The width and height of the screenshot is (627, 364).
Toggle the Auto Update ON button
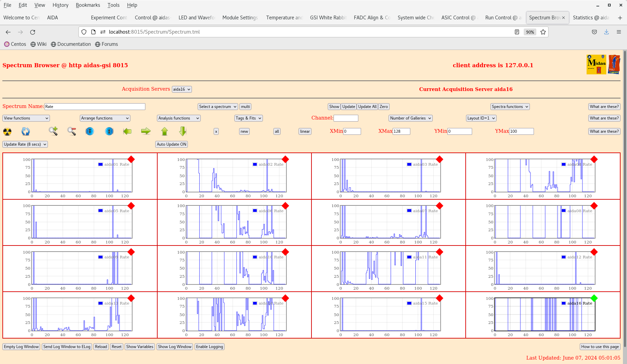point(172,144)
